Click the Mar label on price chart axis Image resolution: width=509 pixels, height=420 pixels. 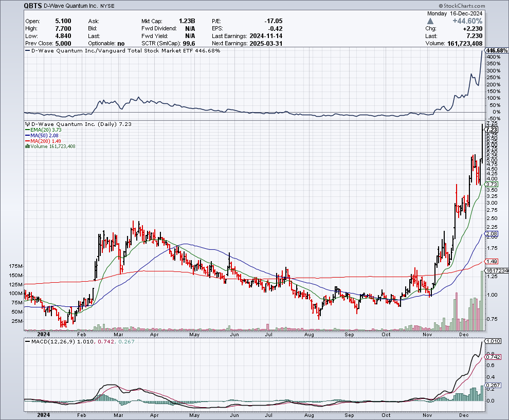coord(118,334)
